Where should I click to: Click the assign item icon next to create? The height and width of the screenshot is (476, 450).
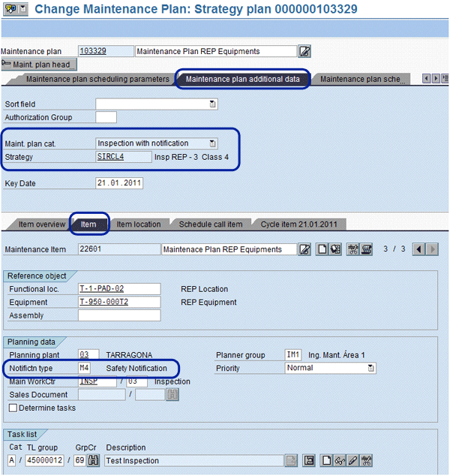(335, 249)
